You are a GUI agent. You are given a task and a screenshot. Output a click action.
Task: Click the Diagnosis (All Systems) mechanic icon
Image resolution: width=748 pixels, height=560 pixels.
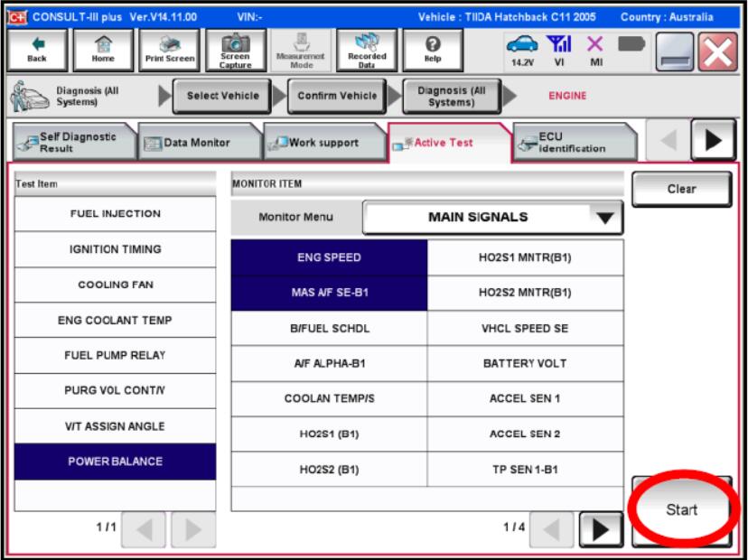point(29,96)
